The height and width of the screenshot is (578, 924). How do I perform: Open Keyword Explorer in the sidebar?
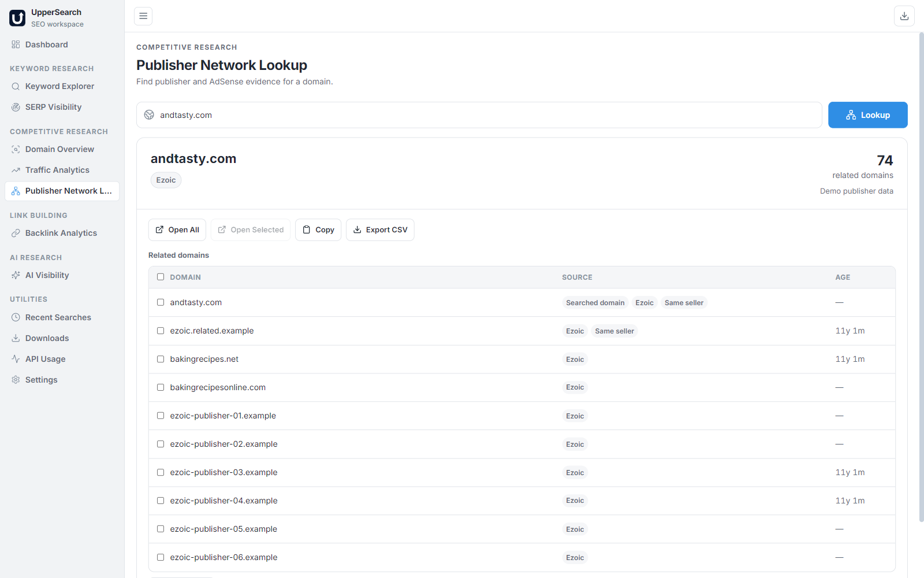click(x=62, y=86)
